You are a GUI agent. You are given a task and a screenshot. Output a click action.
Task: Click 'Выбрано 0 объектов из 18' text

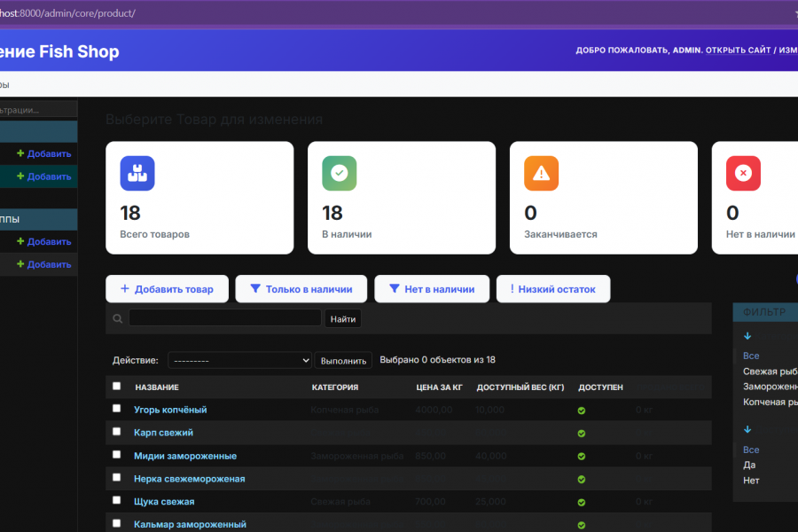437,360
